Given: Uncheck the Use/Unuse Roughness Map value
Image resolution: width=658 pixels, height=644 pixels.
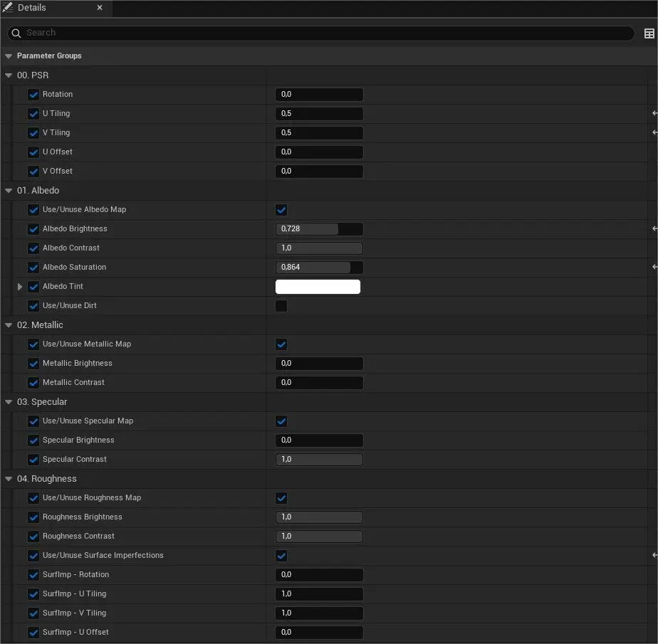Looking at the screenshot, I should 281,498.
